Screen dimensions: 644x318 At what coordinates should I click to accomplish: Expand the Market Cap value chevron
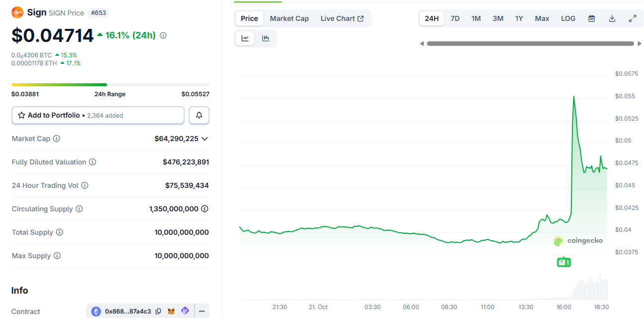coord(205,139)
